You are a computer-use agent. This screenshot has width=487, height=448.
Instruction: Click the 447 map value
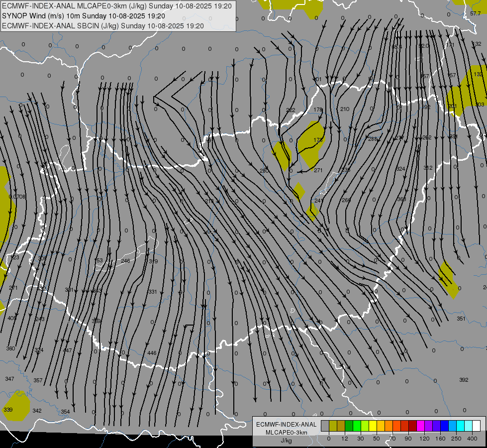coord(67,350)
